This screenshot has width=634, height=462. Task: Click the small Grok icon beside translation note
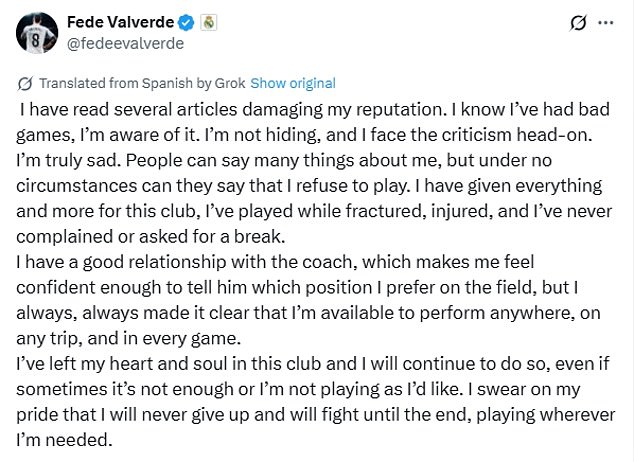pos(25,83)
